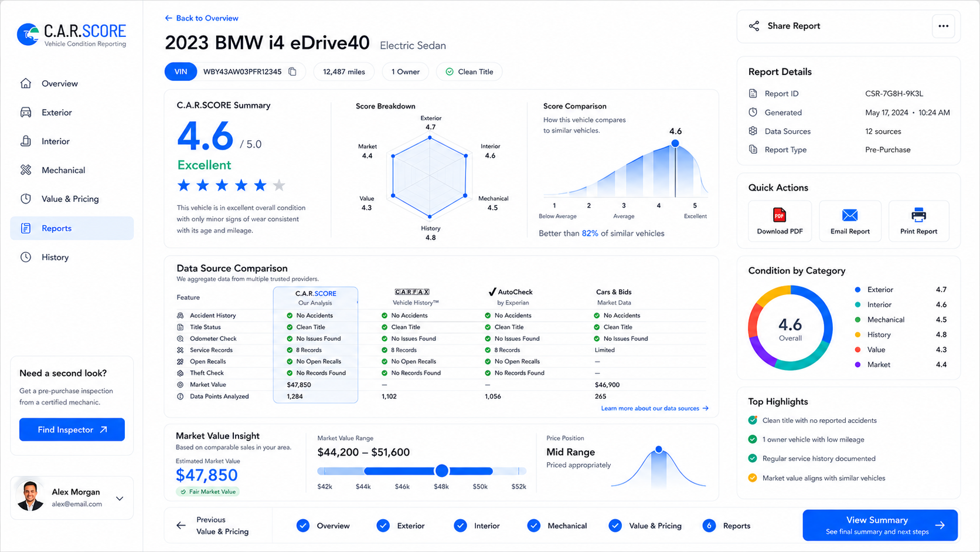Screen dimensions: 980x552
Task: Click the Print Report printer icon
Action: pyautogui.click(x=918, y=215)
